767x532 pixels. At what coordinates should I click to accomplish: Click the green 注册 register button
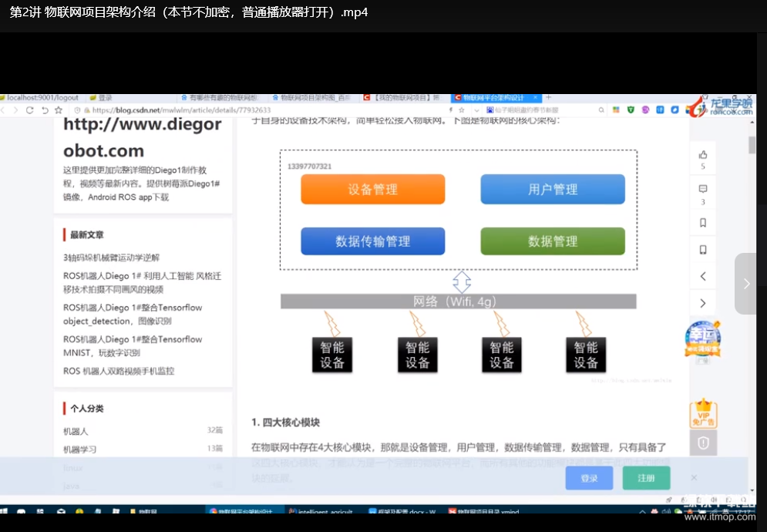[x=646, y=478]
